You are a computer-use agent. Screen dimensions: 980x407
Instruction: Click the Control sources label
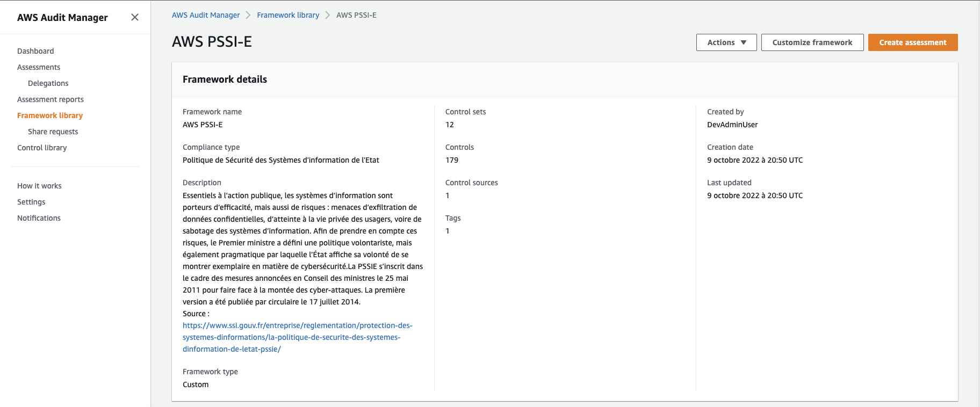coord(472,183)
